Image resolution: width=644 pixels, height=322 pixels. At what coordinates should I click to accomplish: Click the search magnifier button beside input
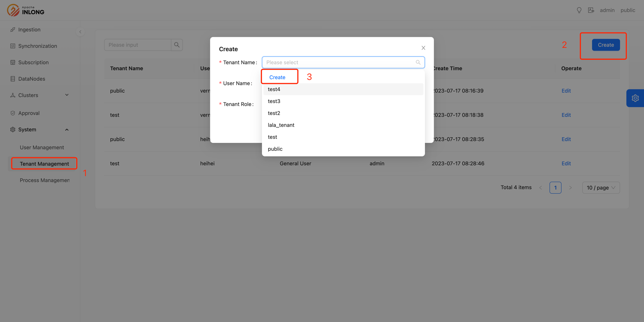coord(177,45)
